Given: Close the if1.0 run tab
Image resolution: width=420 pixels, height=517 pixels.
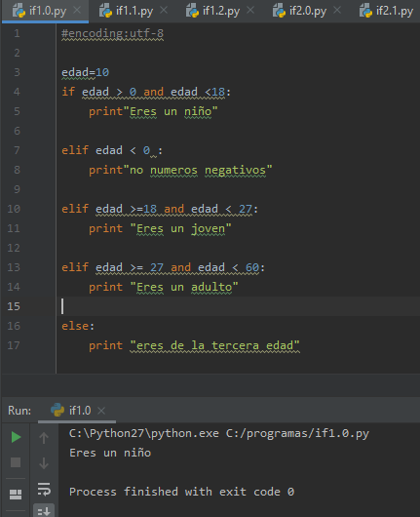Looking at the screenshot, I should click(101, 411).
